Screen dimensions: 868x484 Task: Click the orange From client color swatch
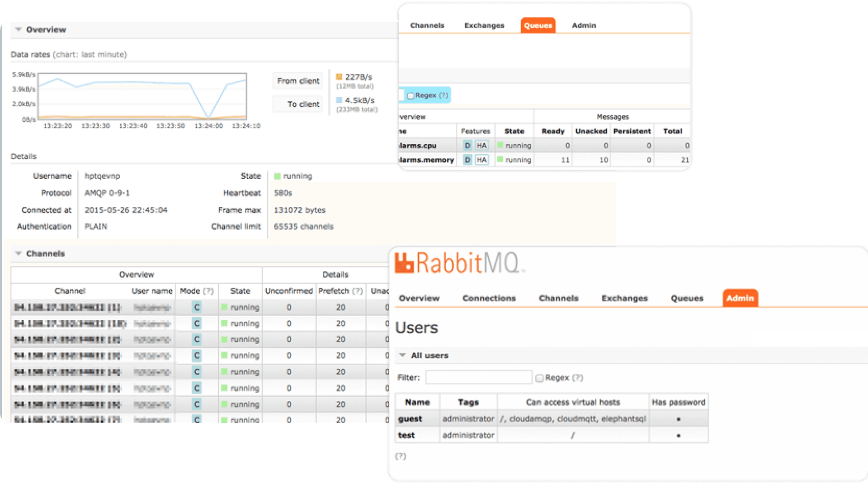tap(339, 77)
